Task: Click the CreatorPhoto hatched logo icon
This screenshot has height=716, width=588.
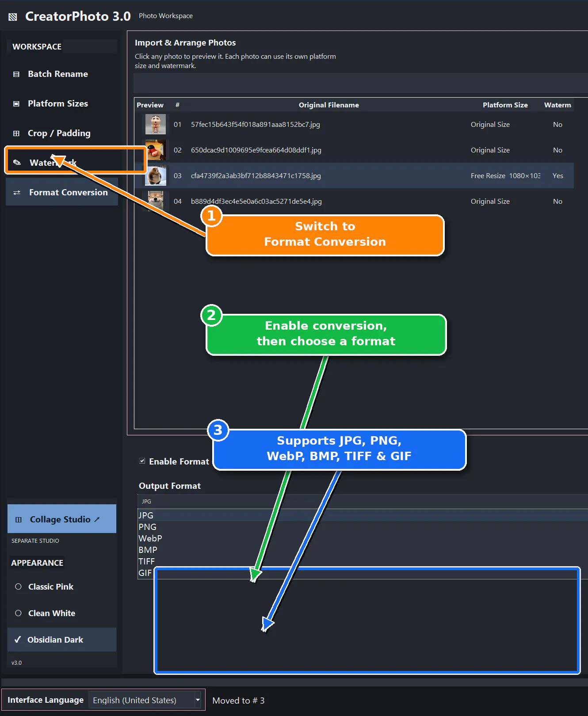Action: (13, 17)
